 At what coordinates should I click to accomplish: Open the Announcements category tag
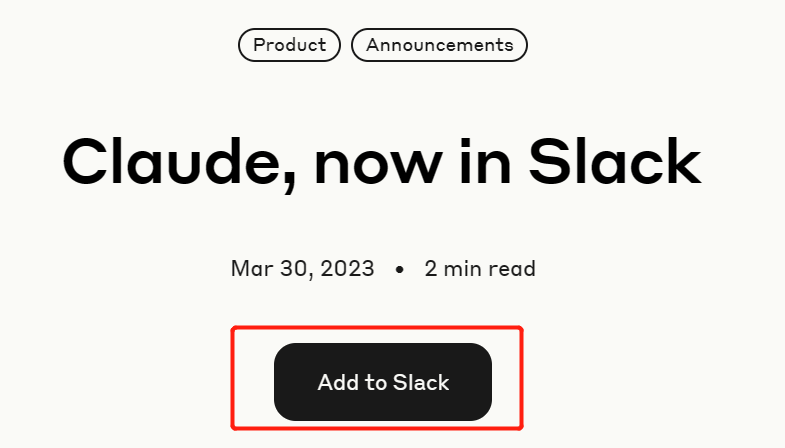tap(440, 45)
